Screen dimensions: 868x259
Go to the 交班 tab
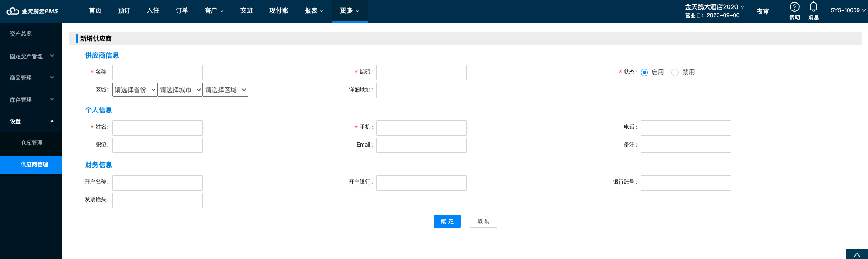[247, 10]
